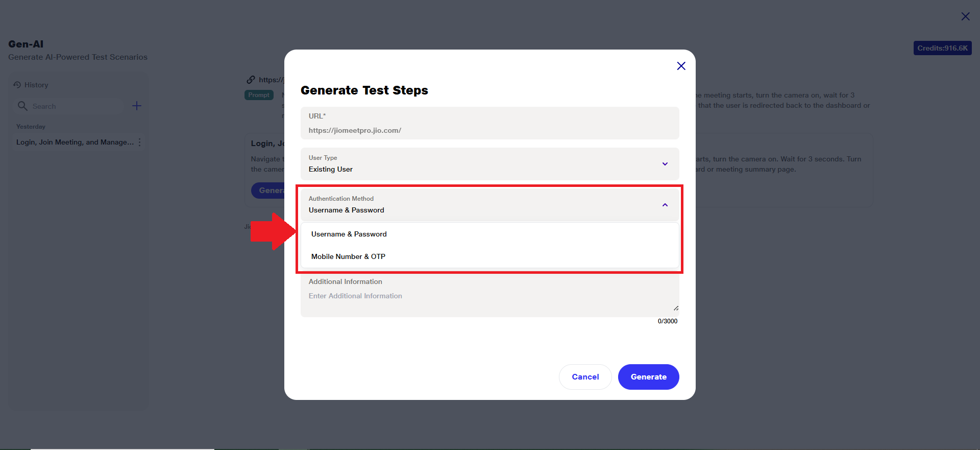Open three-dot menu for Login, Join Meeting history
This screenshot has height=450, width=980.
pyautogui.click(x=140, y=143)
